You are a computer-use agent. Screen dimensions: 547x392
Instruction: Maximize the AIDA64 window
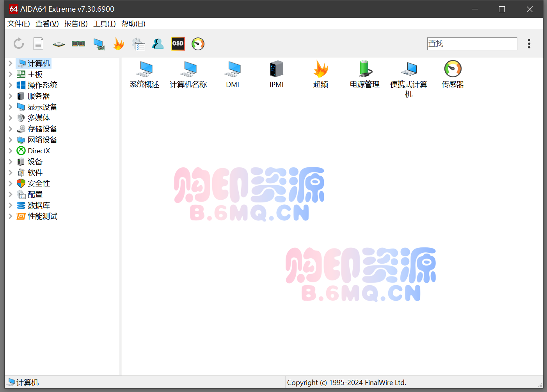(x=502, y=9)
